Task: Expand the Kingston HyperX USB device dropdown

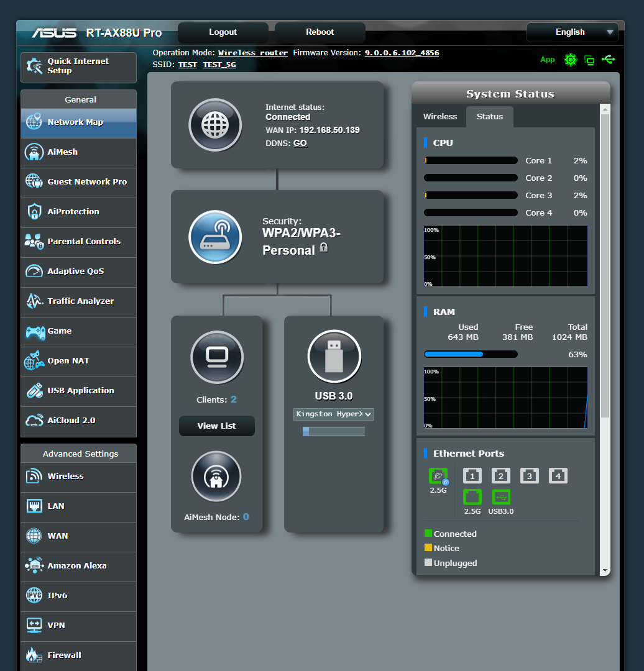Action: point(334,414)
